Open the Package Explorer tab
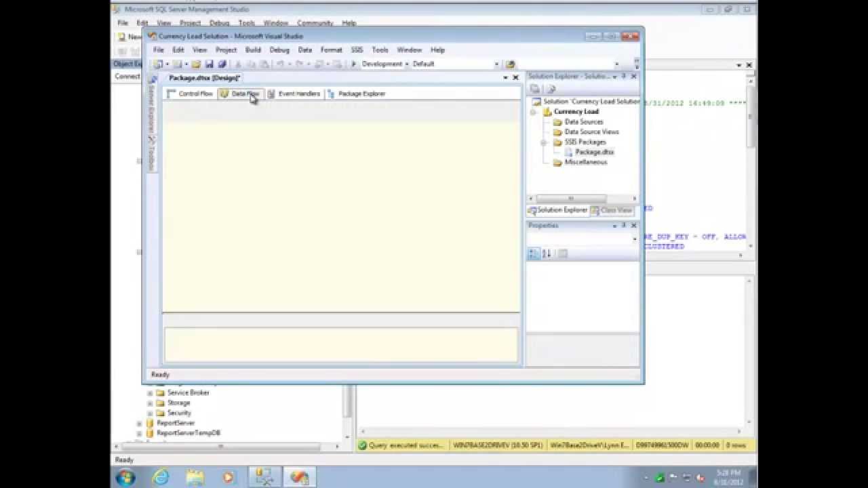 tap(356, 94)
